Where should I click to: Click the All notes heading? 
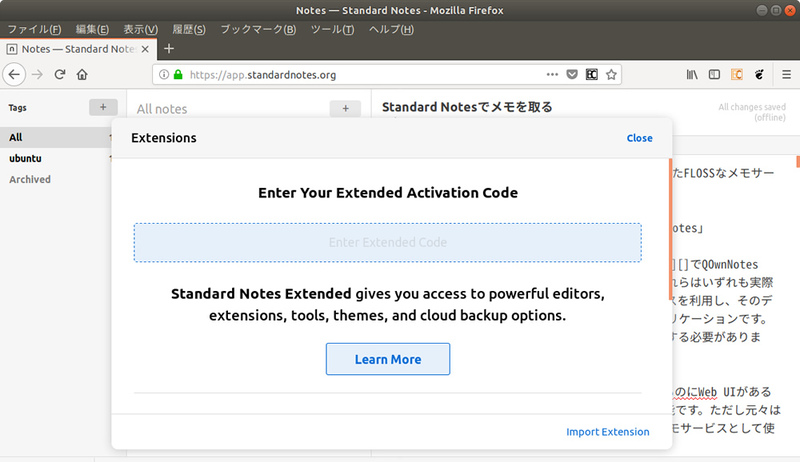click(x=162, y=109)
